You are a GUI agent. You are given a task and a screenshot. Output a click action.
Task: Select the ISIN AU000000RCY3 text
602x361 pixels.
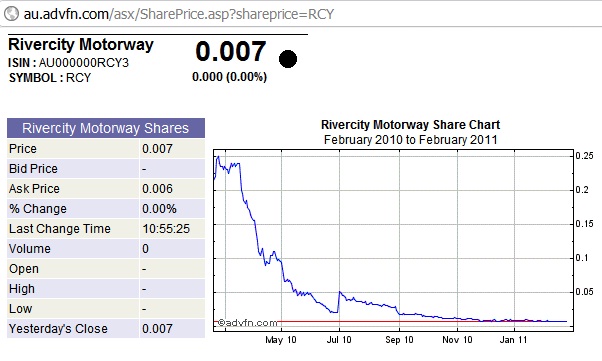click(x=68, y=63)
